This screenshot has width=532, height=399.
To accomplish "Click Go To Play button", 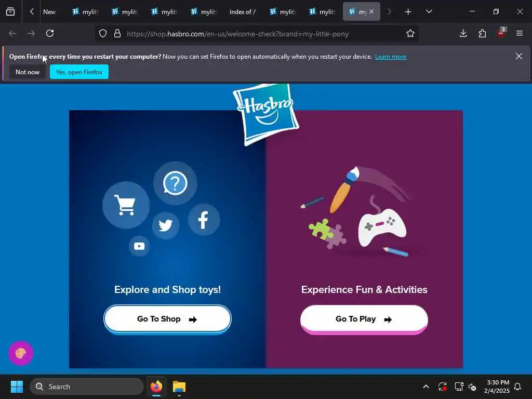I will [x=364, y=319].
